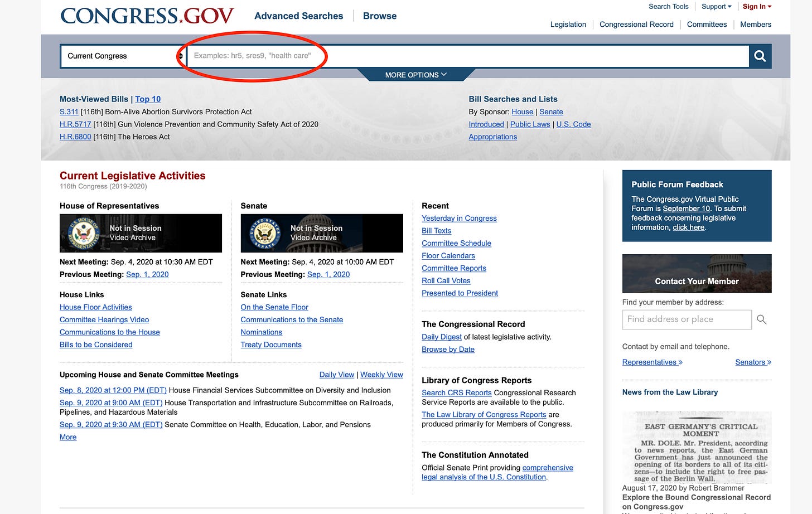This screenshot has width=812, height=514.
Task: Open bill H.R.5717
Action: click(x=75, y=124)
